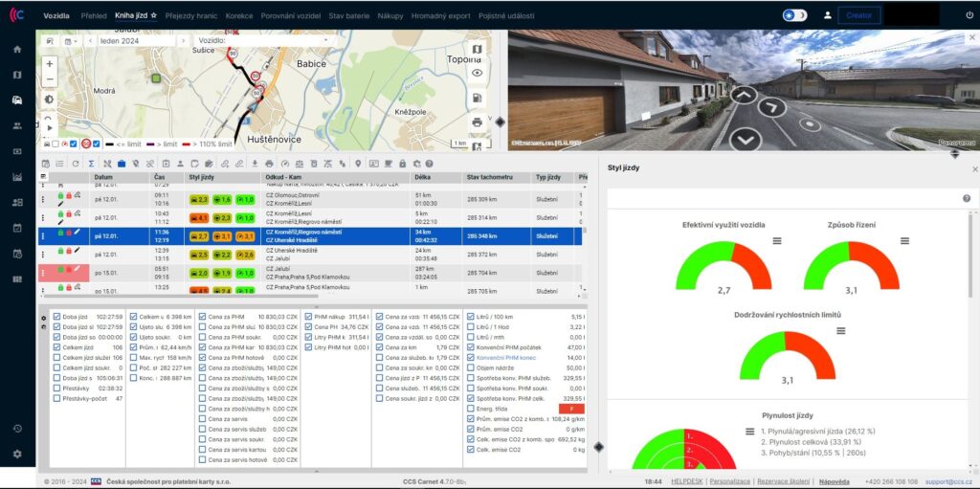Open row menu for selected 11:36 trip
This screenshot has height=489, width=980.
click(x=43, y=235)
